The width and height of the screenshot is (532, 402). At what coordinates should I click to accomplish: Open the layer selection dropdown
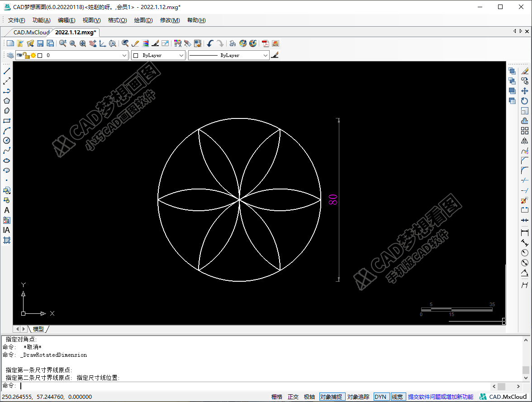[124, 55]
